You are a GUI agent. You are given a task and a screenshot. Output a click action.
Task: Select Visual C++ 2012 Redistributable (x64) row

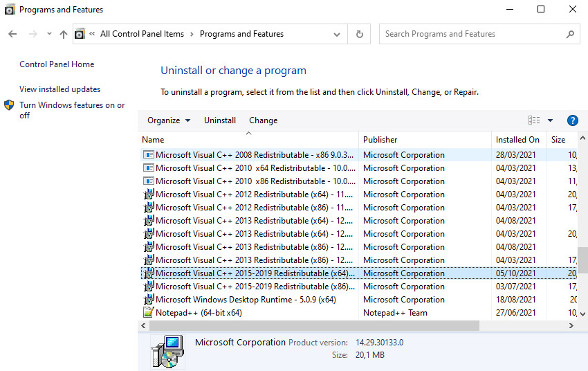(x=359, y=194)
